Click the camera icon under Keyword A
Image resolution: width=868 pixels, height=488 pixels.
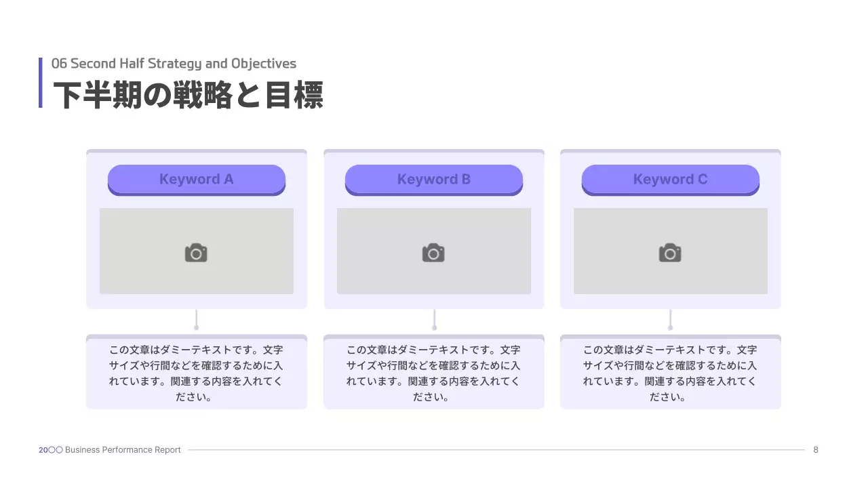196,253
